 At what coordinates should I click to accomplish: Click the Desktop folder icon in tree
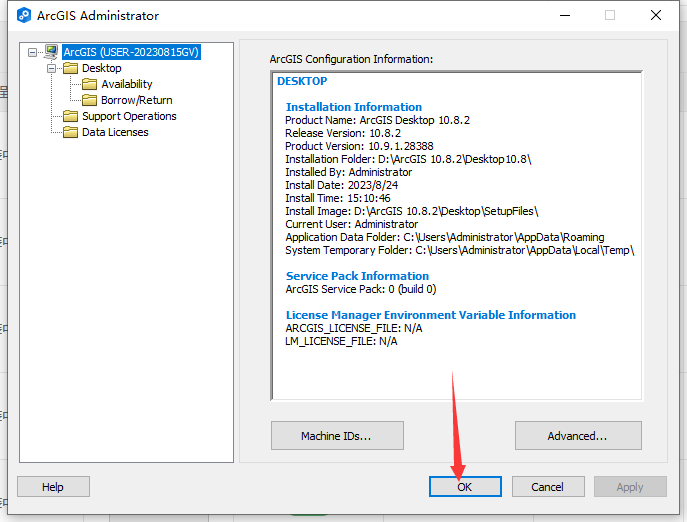pos(70,68)
